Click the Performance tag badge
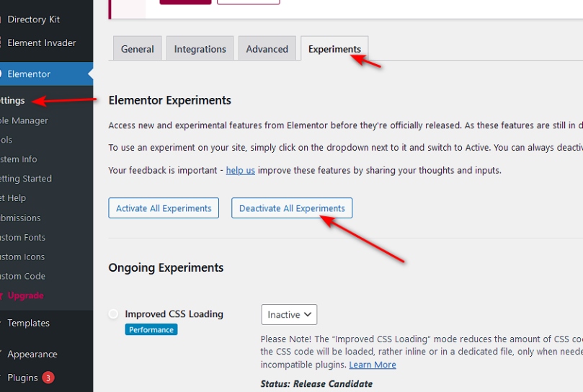The width and height of the screenshot is (583, 392). 151,329
